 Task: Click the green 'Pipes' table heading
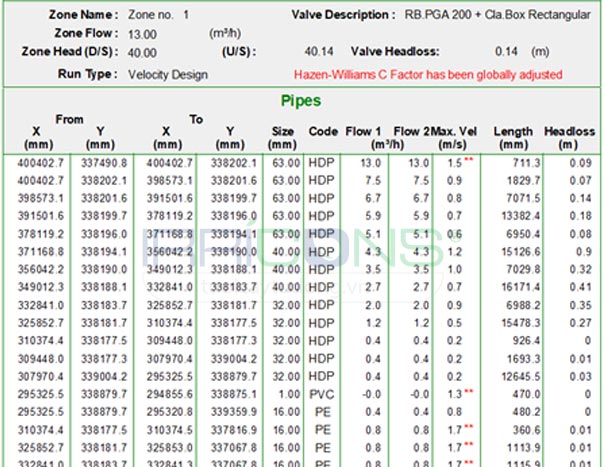pyautogui.click(x=301, y=101)
